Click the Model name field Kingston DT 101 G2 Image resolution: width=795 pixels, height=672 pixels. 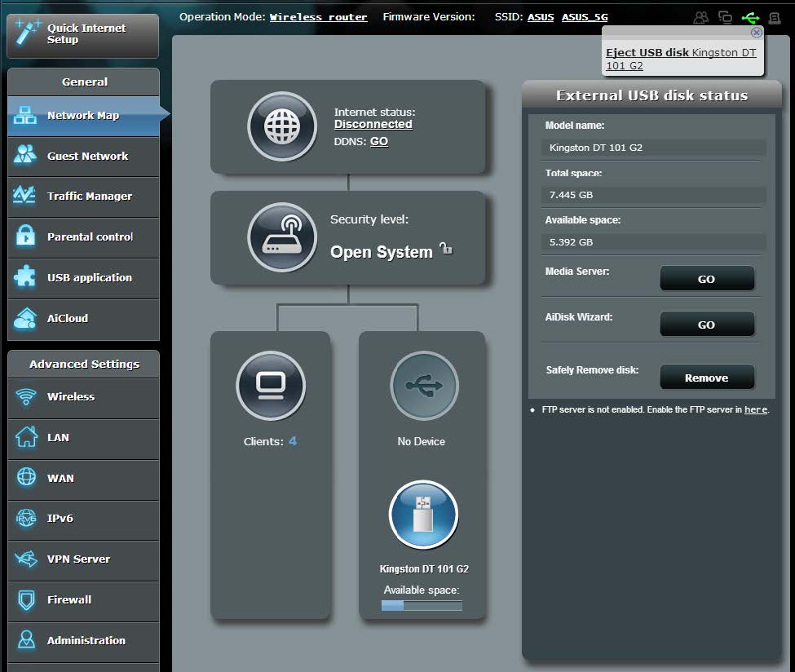(654, 148)
